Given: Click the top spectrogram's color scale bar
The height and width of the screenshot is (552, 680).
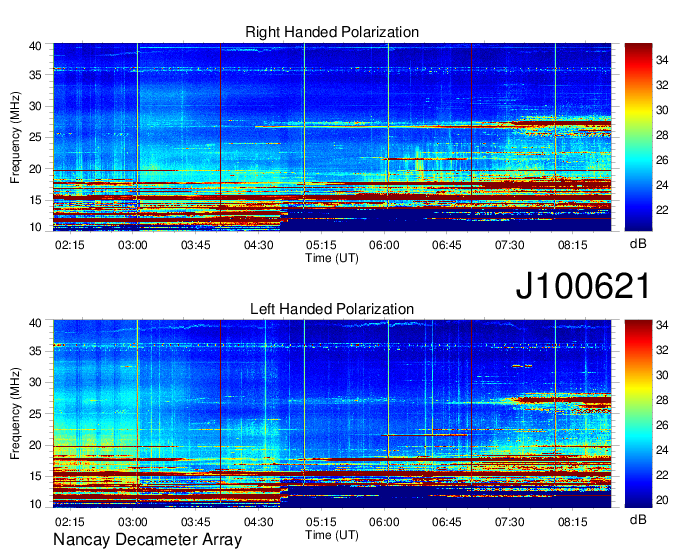Looking at the screenshot, I should 638,137.
